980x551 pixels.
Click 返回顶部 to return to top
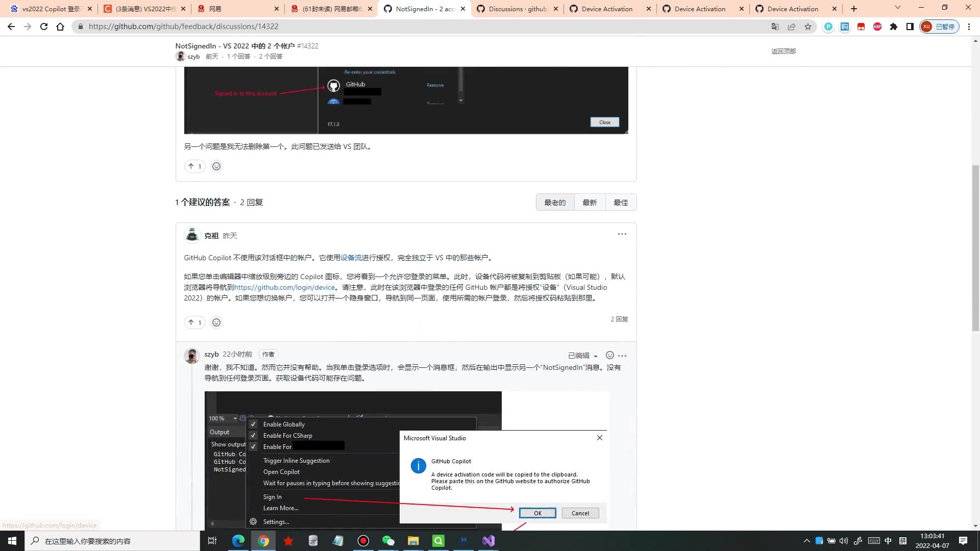click(783, 51)
